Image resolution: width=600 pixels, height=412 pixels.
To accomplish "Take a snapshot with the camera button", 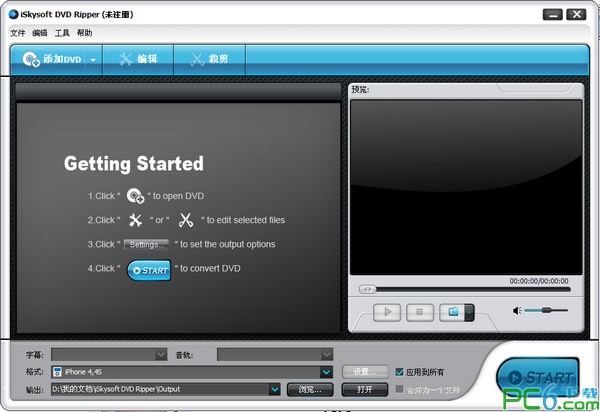I will 452,313.
